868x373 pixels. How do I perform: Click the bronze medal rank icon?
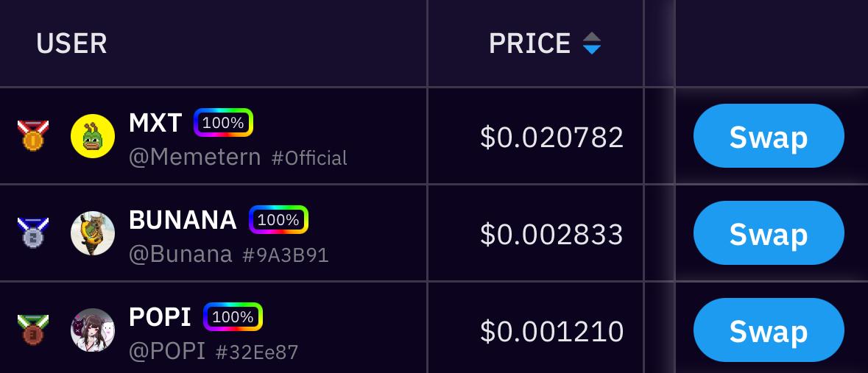point(32,330)
